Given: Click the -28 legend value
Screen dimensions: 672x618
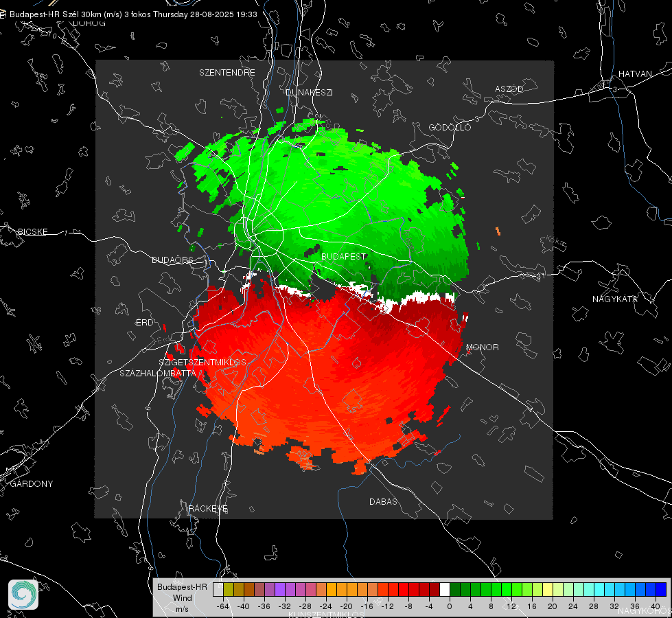Looking at the screenshot, I should (x=305, y=606).
